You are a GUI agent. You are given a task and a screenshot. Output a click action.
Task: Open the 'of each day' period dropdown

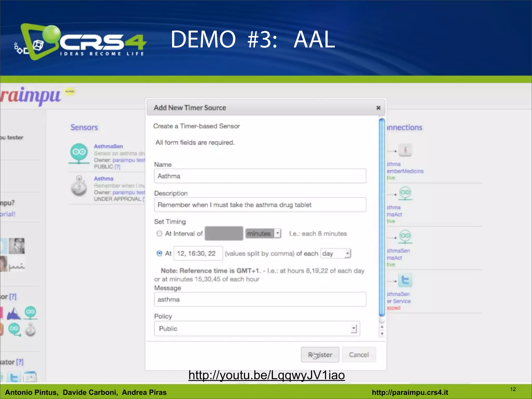pyautogui.click(x=336, y=253)
